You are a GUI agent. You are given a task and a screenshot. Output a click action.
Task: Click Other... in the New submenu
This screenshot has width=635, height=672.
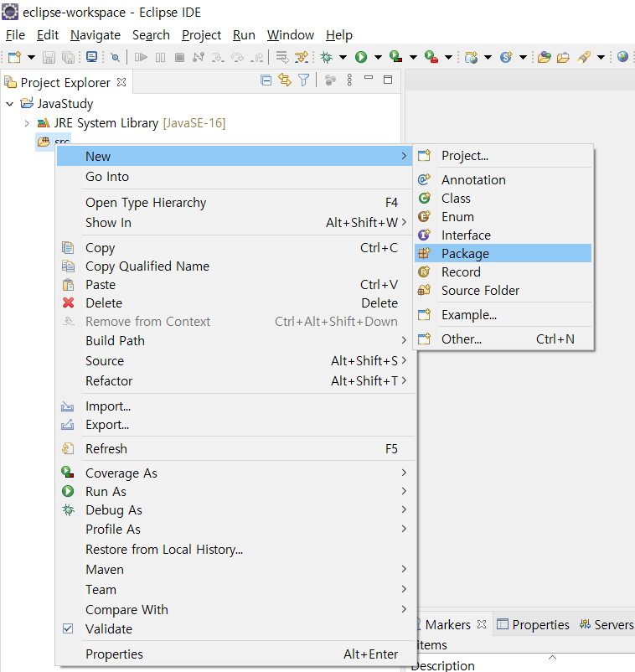point(503,339)
